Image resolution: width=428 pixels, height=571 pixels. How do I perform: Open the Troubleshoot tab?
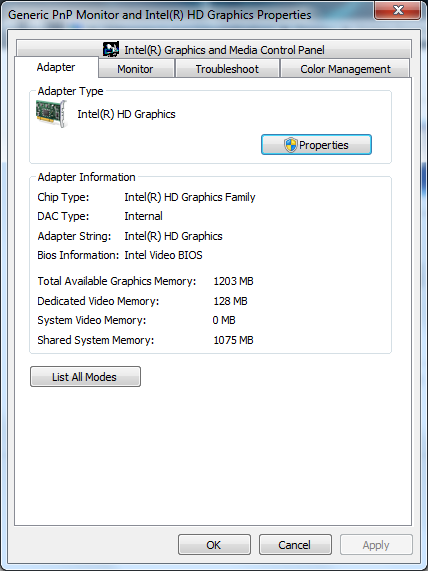[x=227, y=69]
